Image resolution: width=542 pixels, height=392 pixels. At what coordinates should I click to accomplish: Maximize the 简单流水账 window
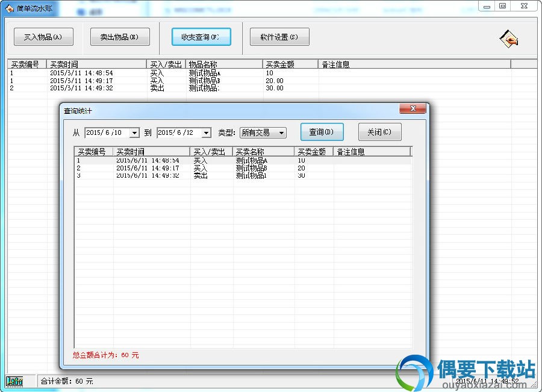(503, 6)
